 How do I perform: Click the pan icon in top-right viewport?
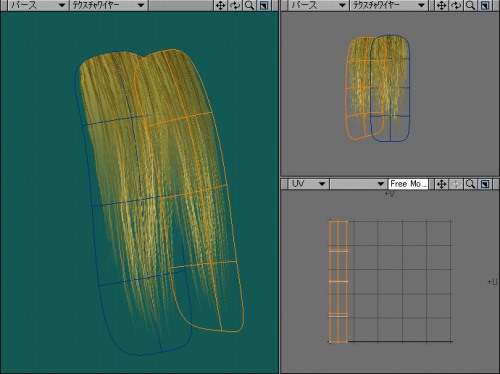(441, 5)
